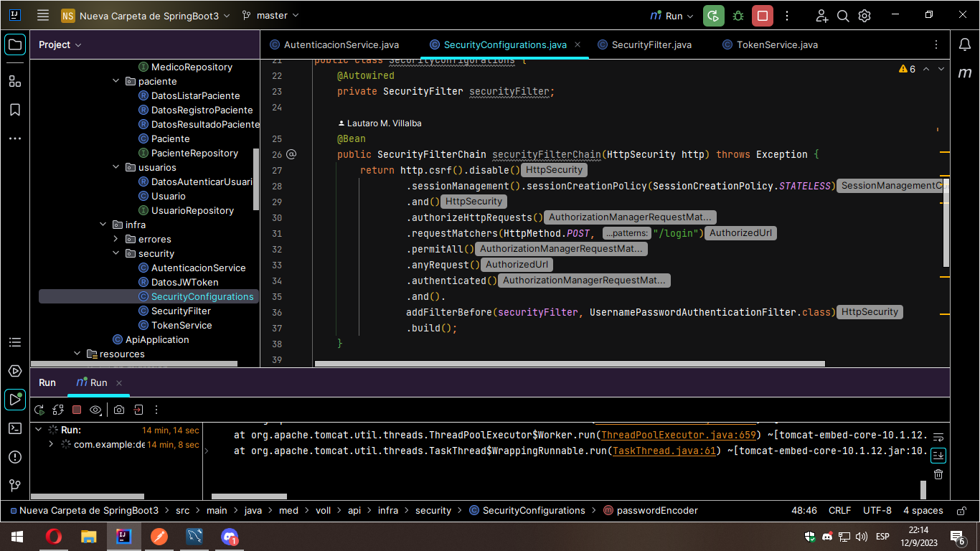Go to next highlighted error arrow

coord(941,69)
